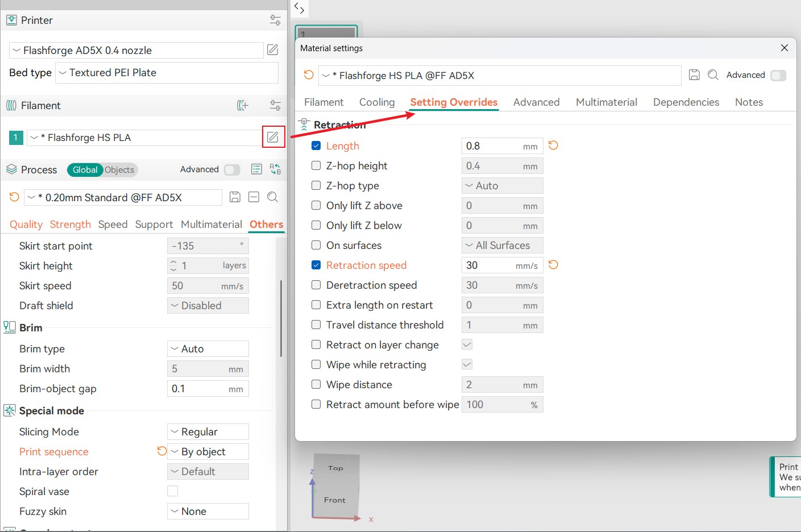The width and height of the screenshot is (801, 532).
Task: Uncheck the Retraction speed override
Action: click(316, 265)
